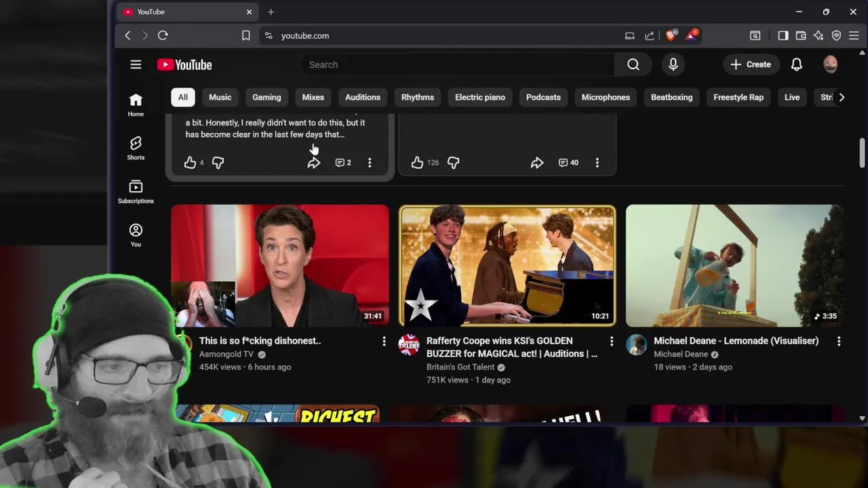Open the Britain's Got Talent channel name link

tap(460, 367)
